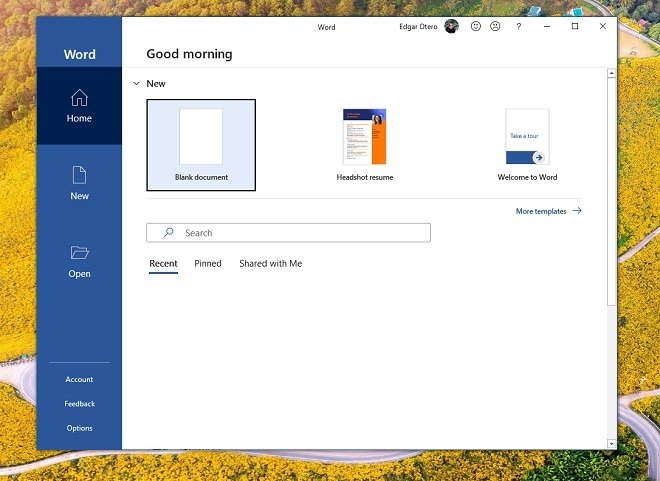
Task: Open help via the question mark icon
Action: click(x=519, y=27)
